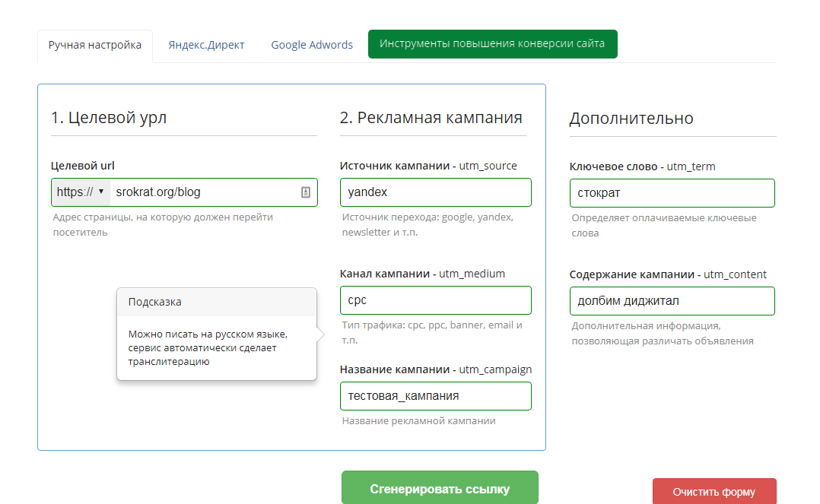This screenshot has height=504, width=820.
Task: Click Инструменты повышения конверсии сайта button
Action: [x=492, y=44]
